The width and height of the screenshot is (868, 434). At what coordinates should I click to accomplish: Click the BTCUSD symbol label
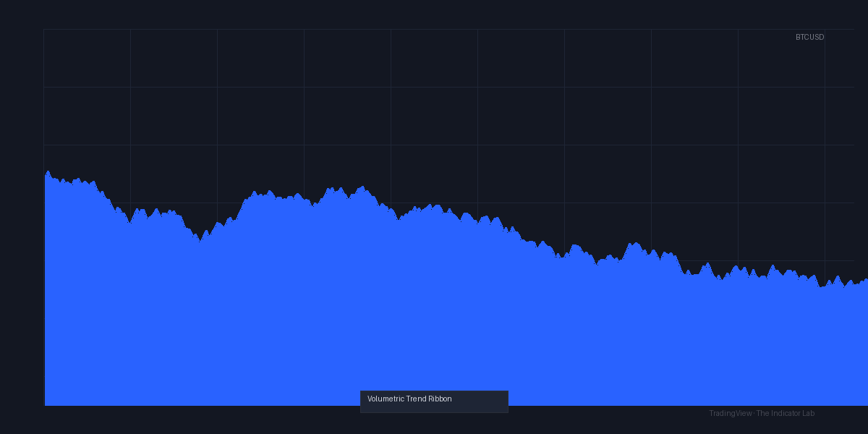pyautogui.click(x=809, y=37)
